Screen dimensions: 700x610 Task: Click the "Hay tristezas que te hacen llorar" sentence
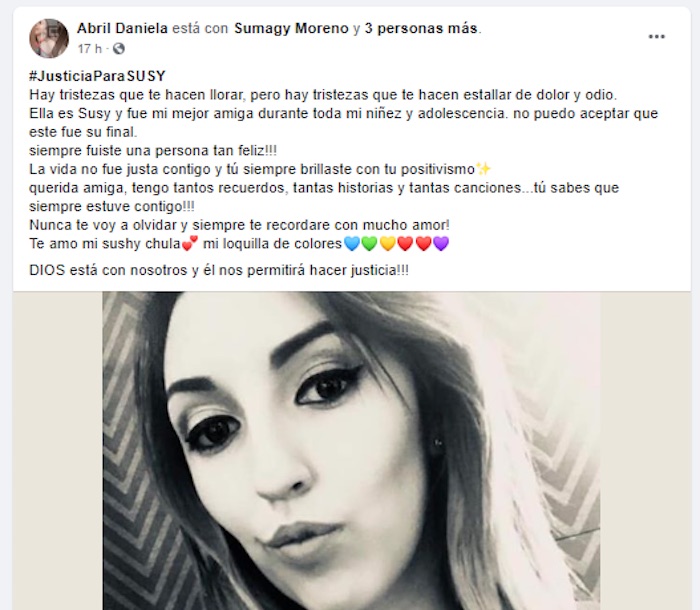(323, 95)
